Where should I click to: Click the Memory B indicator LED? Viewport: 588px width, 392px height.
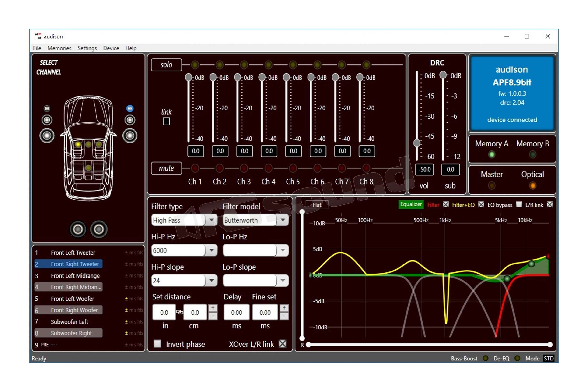click(532, 154)
